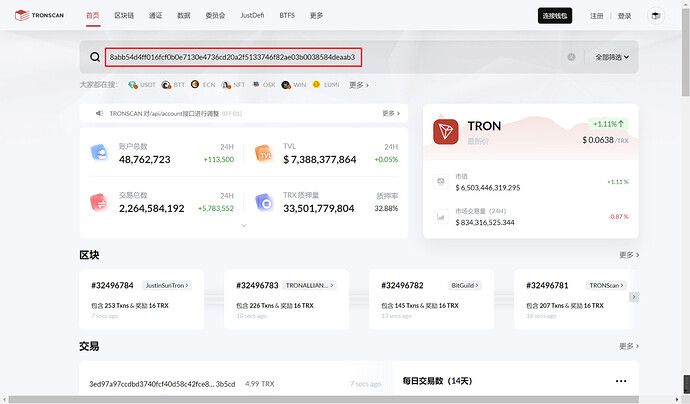Clear the search field with the X icon
690x404 pixels.
tap(571, 57)
